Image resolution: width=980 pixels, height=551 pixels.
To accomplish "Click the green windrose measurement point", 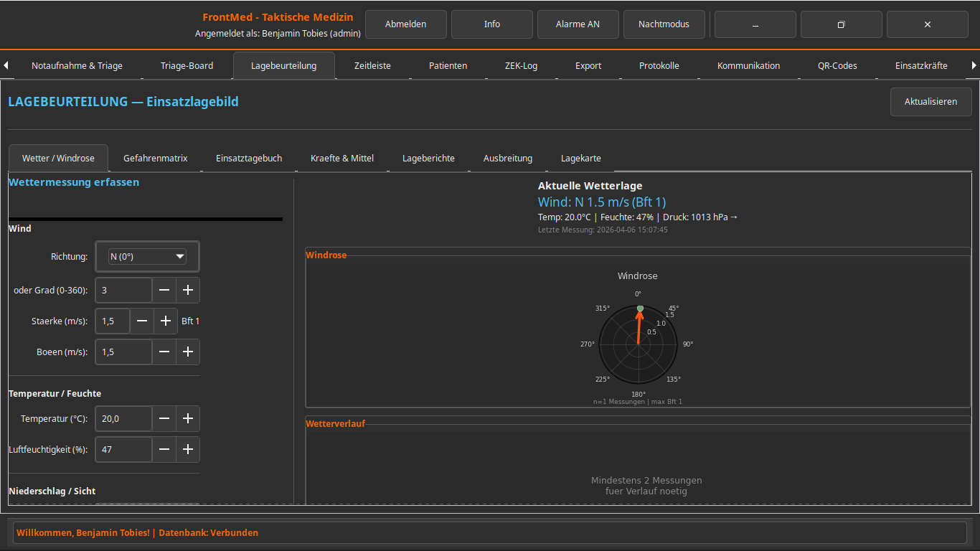I will pos(640,309).
